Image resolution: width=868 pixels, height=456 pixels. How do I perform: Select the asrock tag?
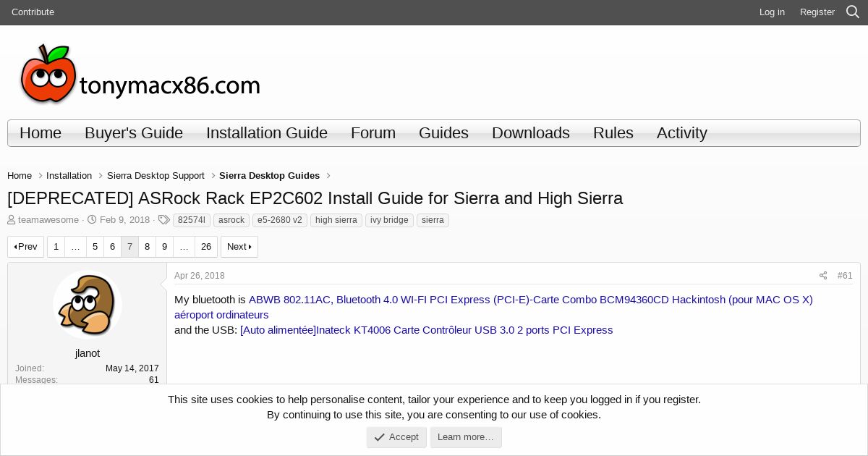231,220
